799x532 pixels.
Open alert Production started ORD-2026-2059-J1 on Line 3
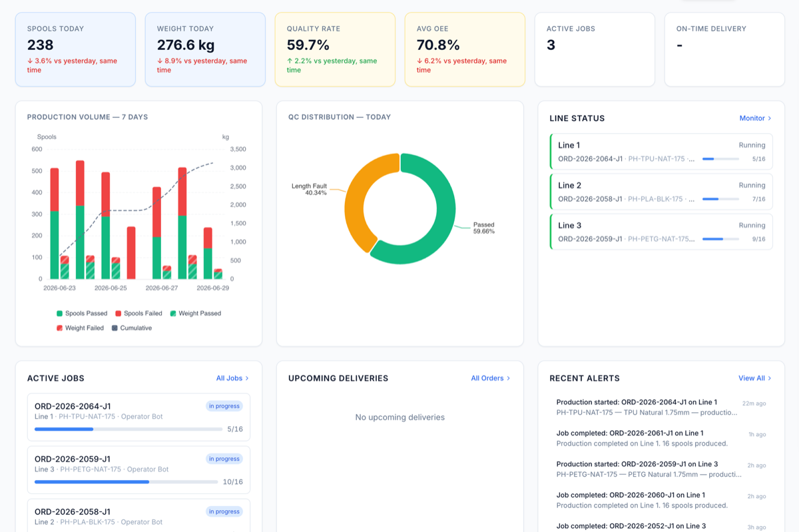click(661, 469)
